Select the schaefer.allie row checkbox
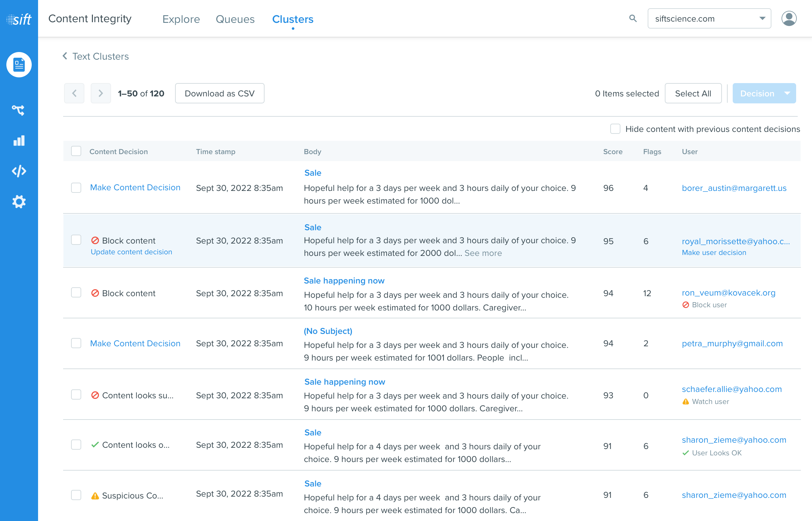This screenshot has height=521, width=812. pos(76,395)
